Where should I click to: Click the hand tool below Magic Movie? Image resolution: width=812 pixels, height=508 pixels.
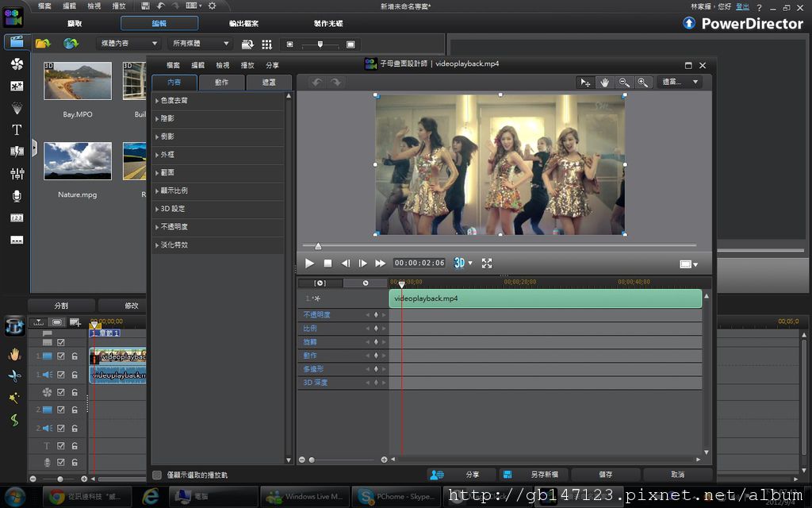click(14, 354)
